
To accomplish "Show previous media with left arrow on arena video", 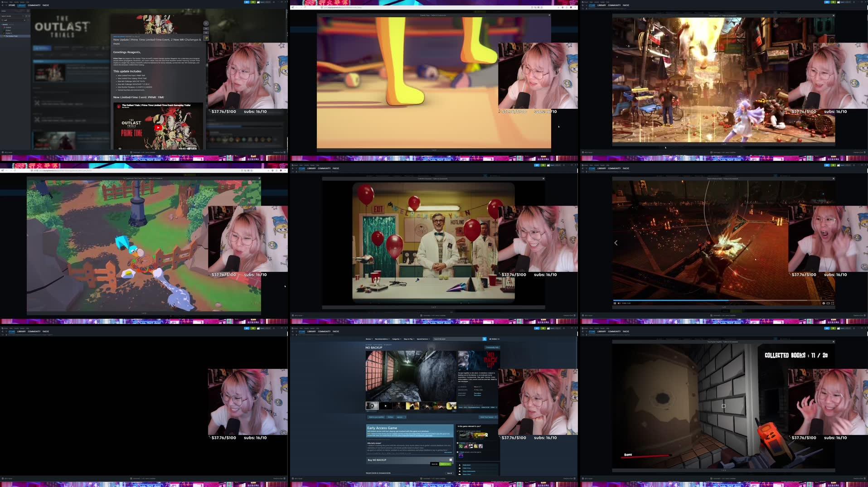I will [x=616, y=243].
